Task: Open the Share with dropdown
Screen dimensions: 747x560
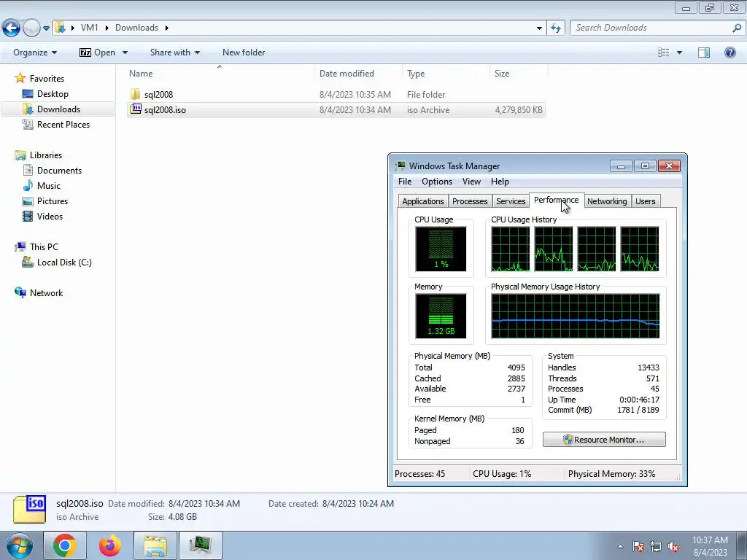Action: [175, 52]
